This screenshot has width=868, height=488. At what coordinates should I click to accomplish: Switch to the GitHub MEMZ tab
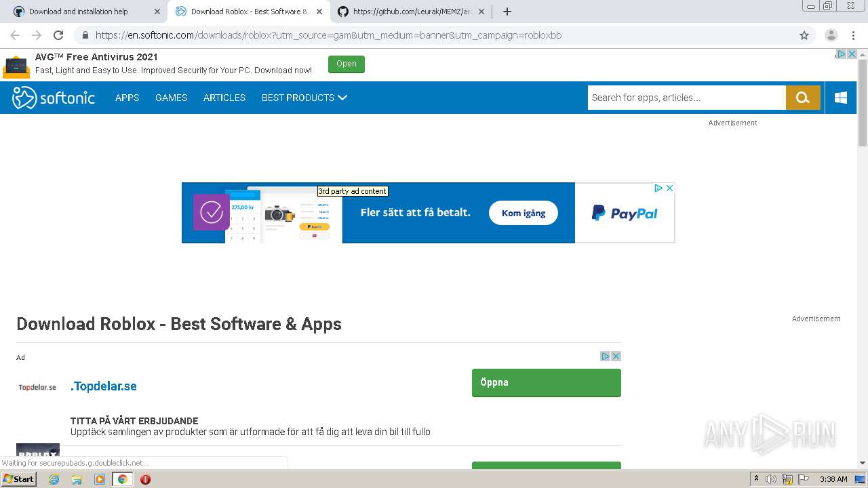(412, 12)
